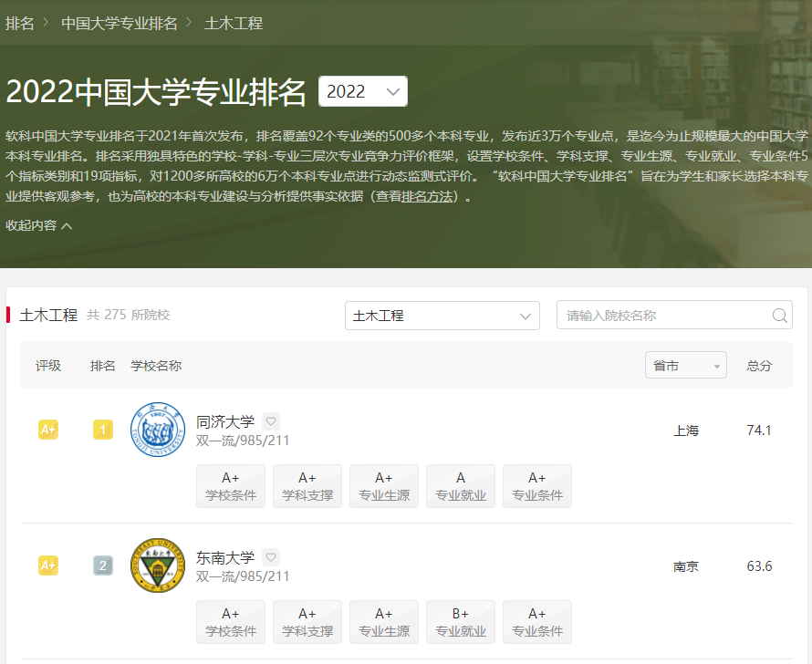Click the A+ rating badge of 同济大学

pyautogui.click(x=47, y=429)
